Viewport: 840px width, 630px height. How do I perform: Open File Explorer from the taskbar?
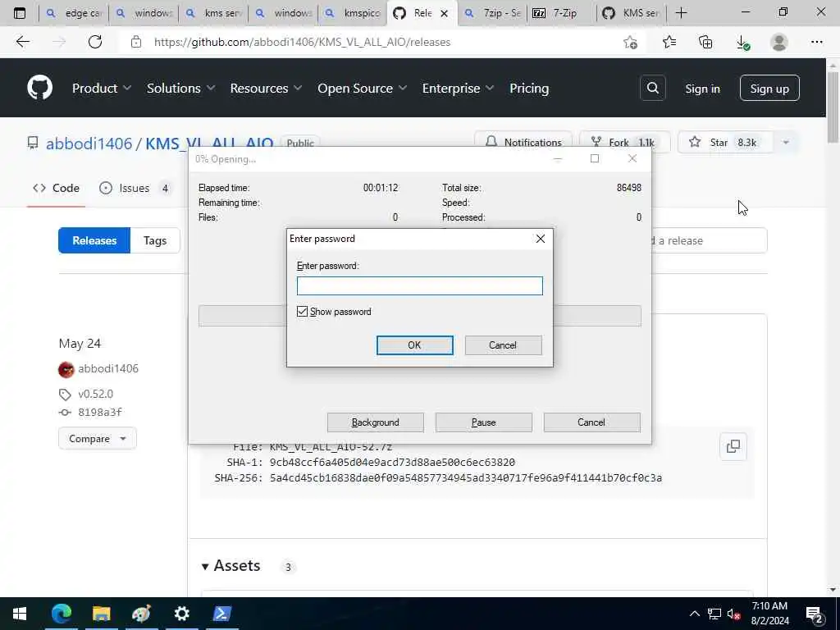101,614
